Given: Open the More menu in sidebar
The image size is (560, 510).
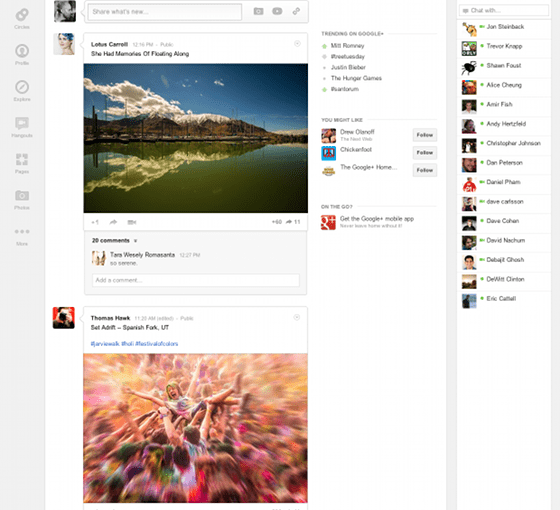Looking at the screenshot, I should (22, 236).
